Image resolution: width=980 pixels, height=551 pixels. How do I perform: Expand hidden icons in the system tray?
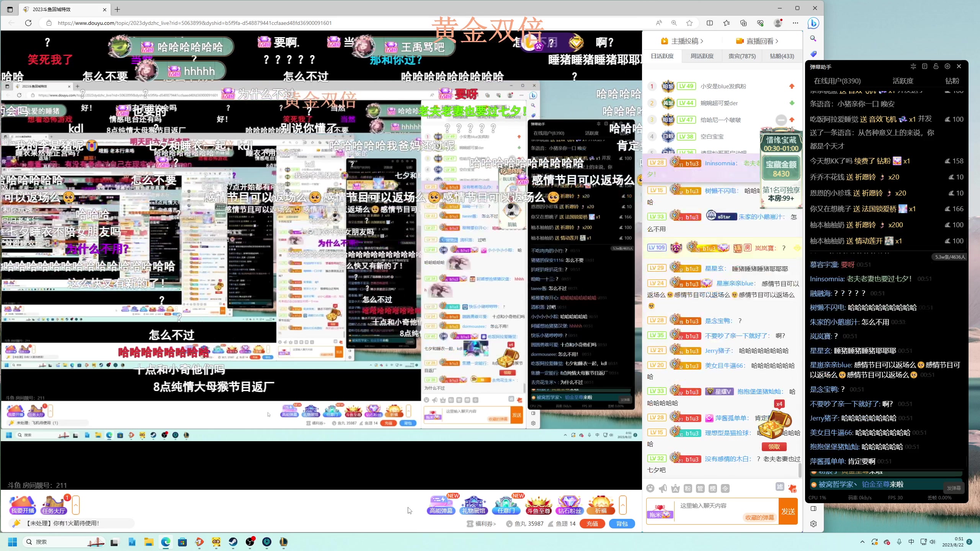point(862,542)
